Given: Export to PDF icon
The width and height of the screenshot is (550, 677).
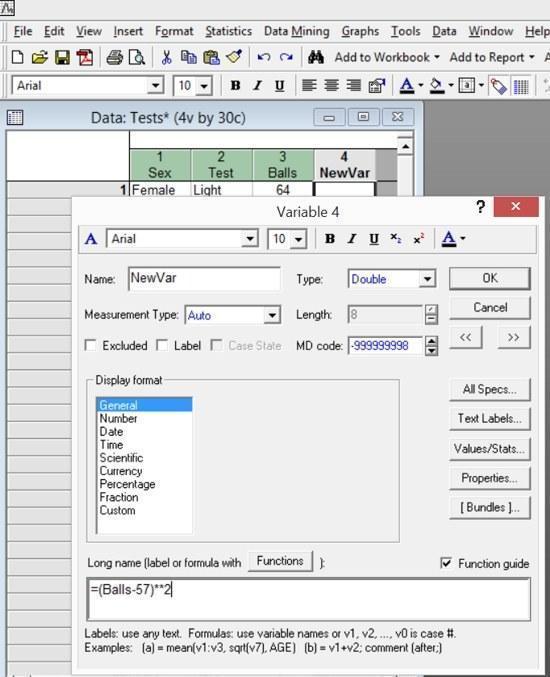Looking at the screenshot, I should (85, 57).
